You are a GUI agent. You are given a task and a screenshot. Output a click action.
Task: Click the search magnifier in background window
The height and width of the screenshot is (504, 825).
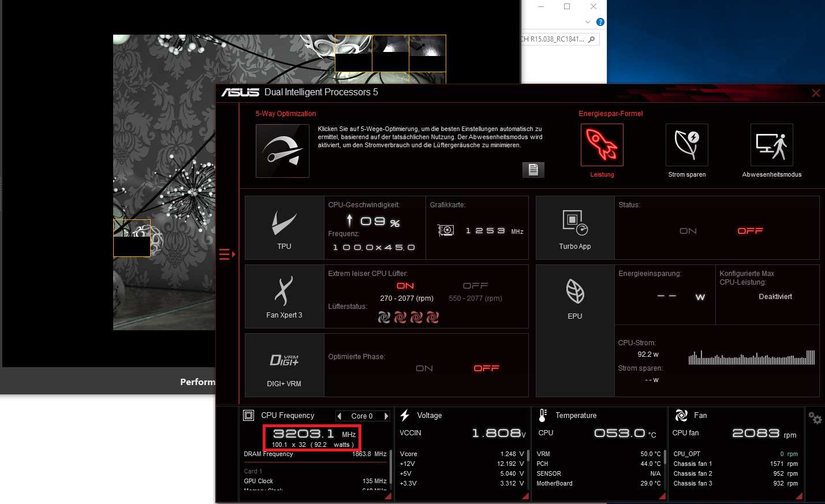[x=591, y=39]
